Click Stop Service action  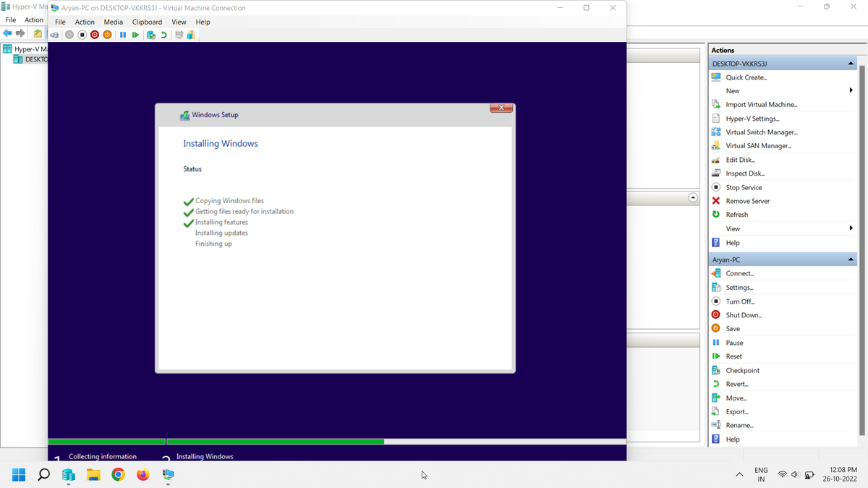tap(744, 187)
